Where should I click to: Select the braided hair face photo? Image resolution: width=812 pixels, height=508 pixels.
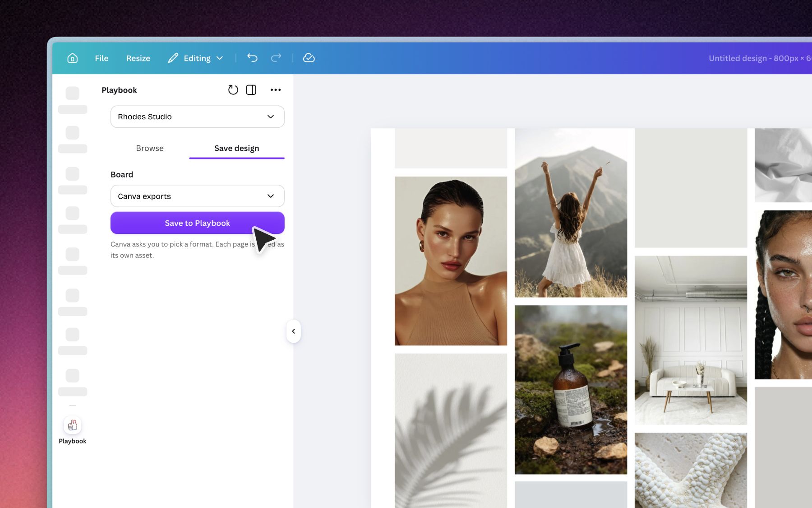tap(783, 294)
